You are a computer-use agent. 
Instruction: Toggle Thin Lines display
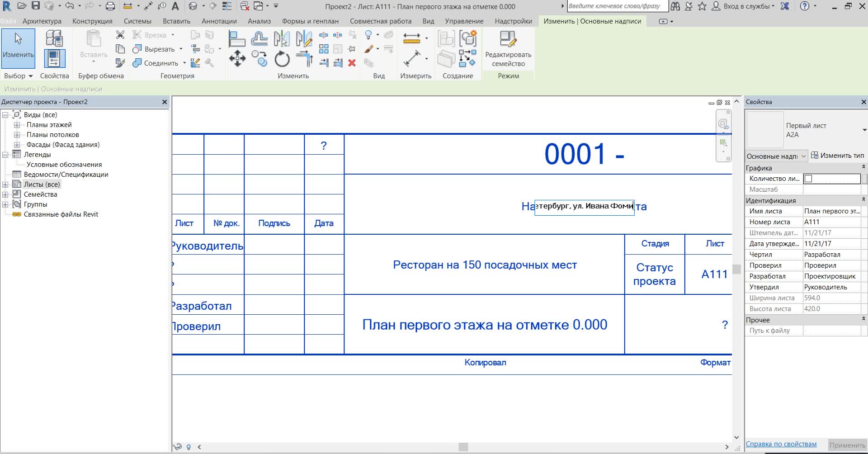[x=227, y=6]
